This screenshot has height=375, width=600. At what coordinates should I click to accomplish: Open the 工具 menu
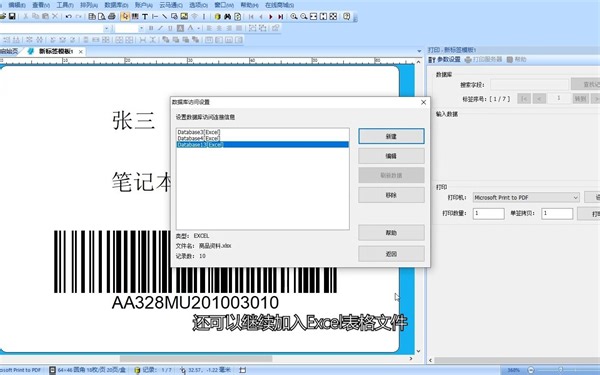(x=65, y=5)
